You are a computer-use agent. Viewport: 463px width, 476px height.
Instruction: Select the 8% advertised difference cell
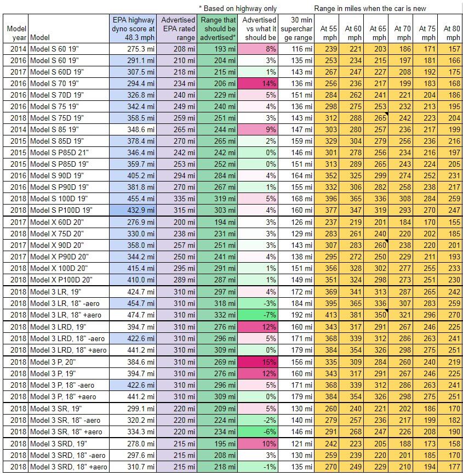[258, 49]
